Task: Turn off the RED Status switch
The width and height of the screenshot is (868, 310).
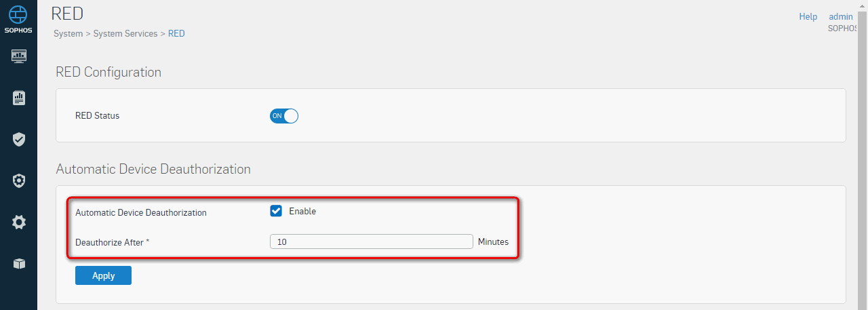Action: tap(284, 116)
